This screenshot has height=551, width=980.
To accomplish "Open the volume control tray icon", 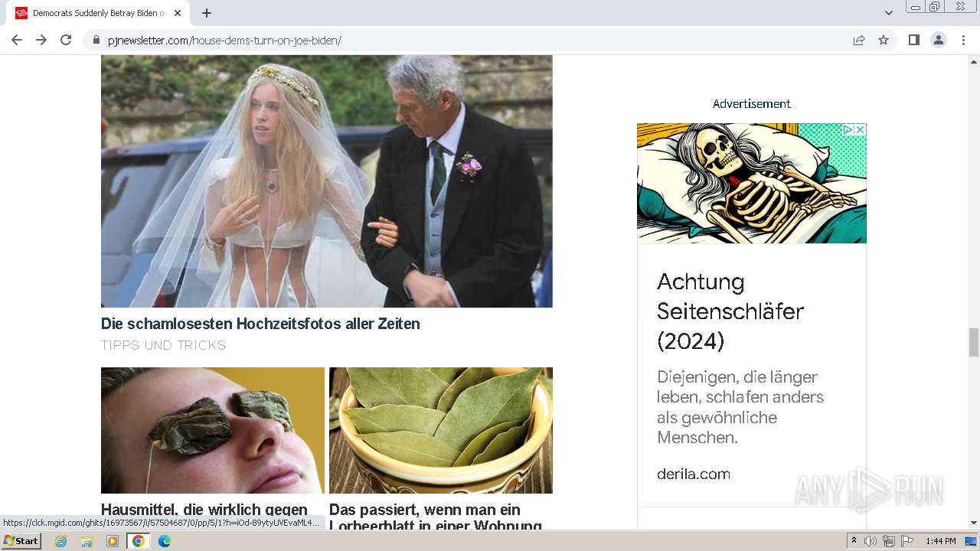I will [871, 541].
